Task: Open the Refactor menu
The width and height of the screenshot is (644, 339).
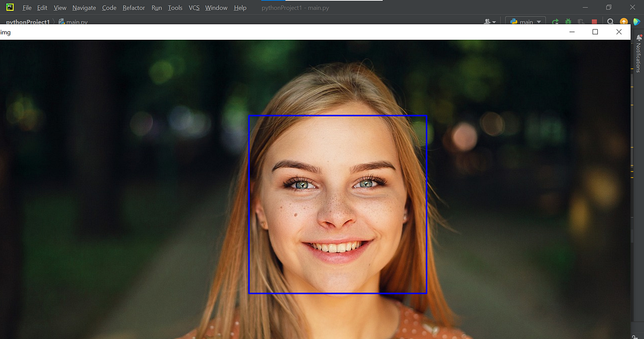Action: pyautogui.click(x=133, y=8)
